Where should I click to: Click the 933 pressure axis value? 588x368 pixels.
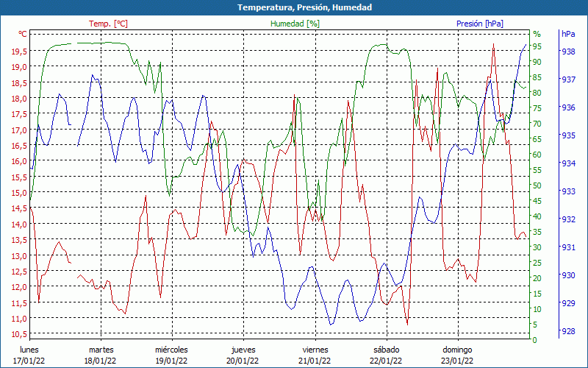(568, 191)
